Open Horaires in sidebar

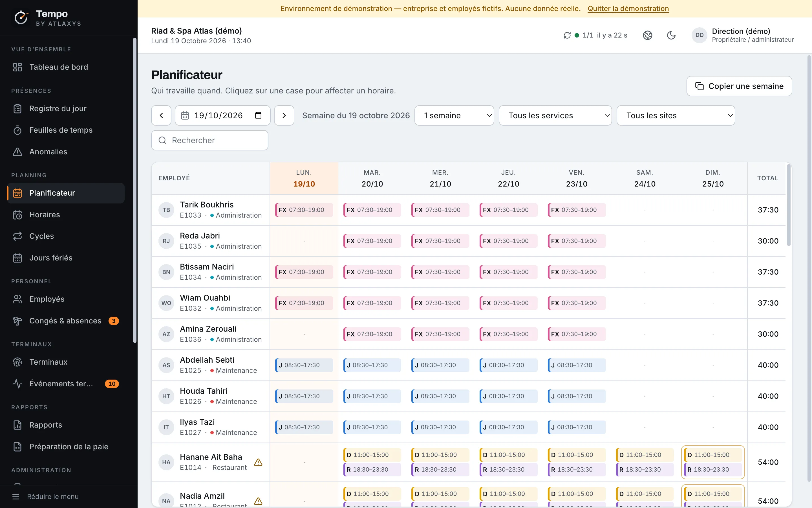point(66,215)
